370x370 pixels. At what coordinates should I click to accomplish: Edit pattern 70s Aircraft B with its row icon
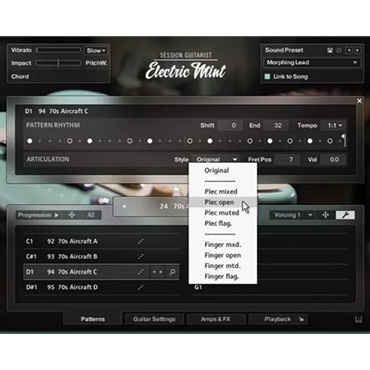click(141, 256)
